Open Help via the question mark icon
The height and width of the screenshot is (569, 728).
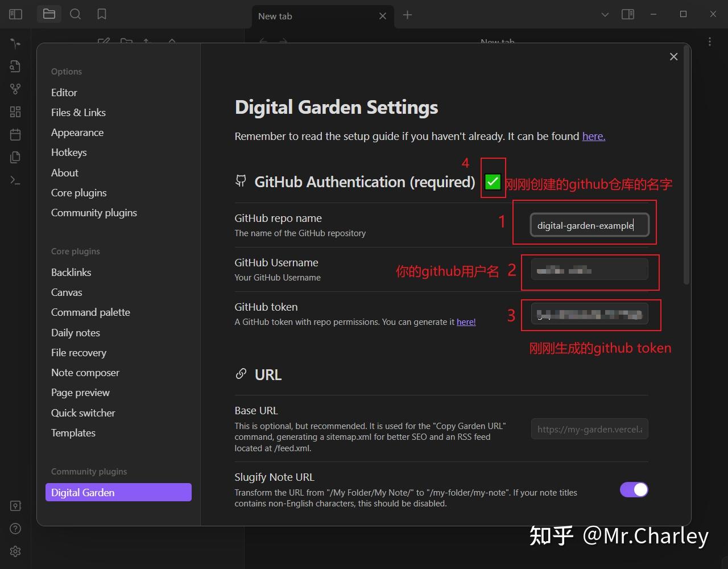tap(15, 529)
